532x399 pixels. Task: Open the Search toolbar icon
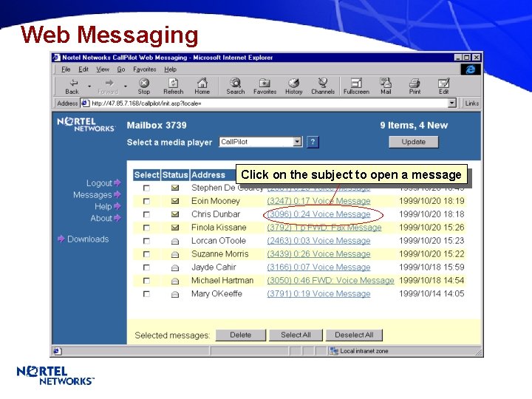click(236, 86)
